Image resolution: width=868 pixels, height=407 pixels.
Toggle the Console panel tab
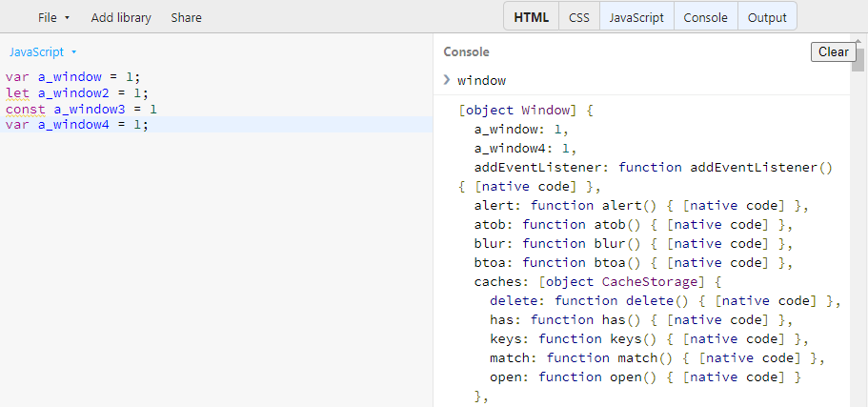(x=705, y=17)
